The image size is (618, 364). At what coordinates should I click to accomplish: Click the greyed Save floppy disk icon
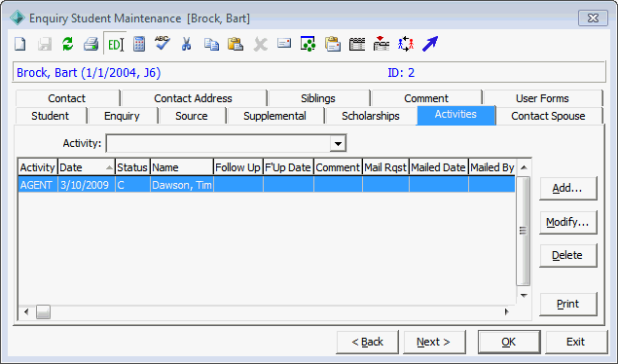coord(45,44)
